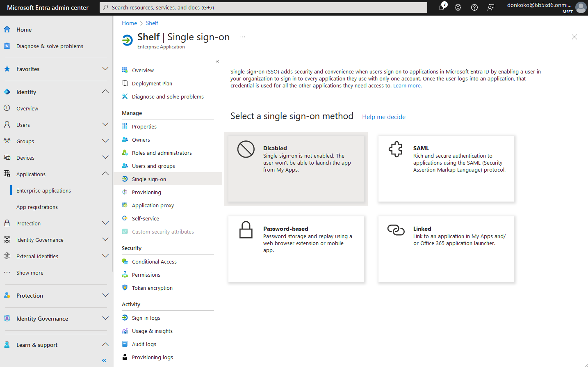The height and width of the screenshot is (367, 588).
Task: Go to App registrations
Action: [x=37, y=207]
